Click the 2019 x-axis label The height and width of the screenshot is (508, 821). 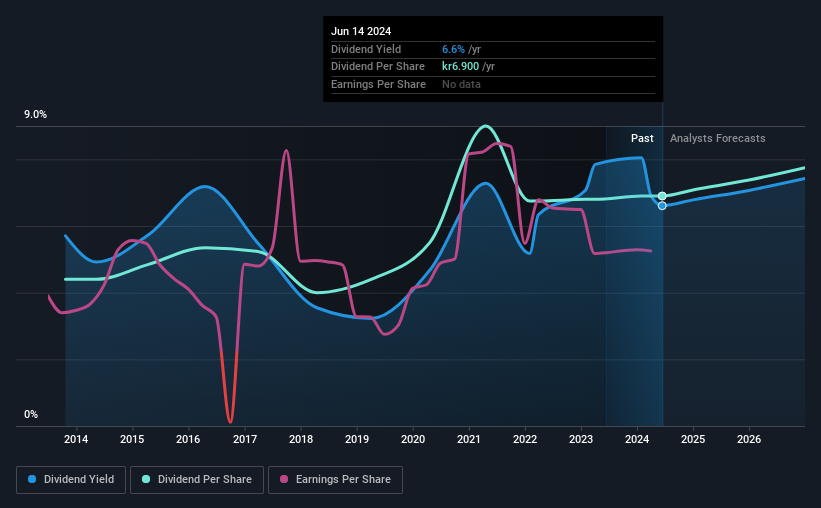(357, 439)
